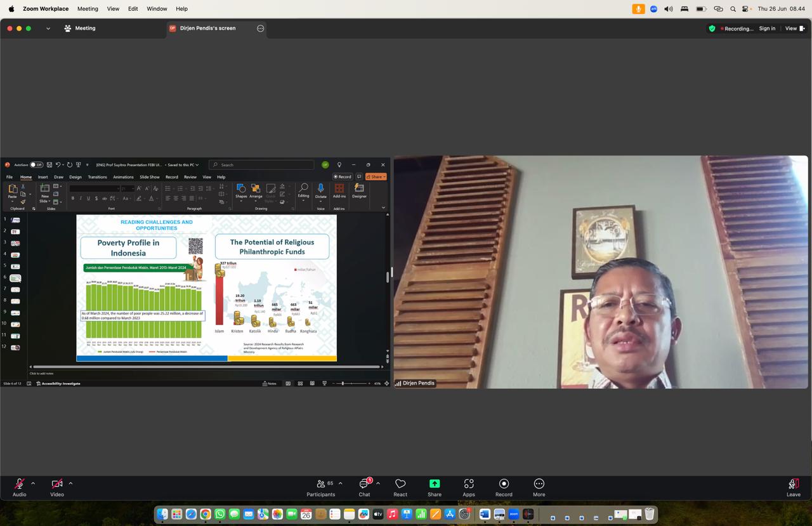The height and width of the screenshot is (526, 812).
Task: Toggle Italic formatting in Font group
Action: tap(81, 199)
